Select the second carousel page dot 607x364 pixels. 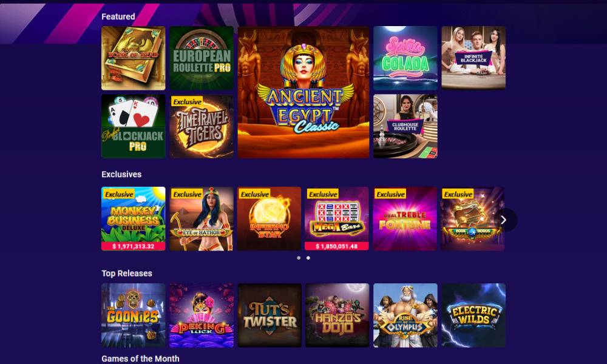coord(308,258)
